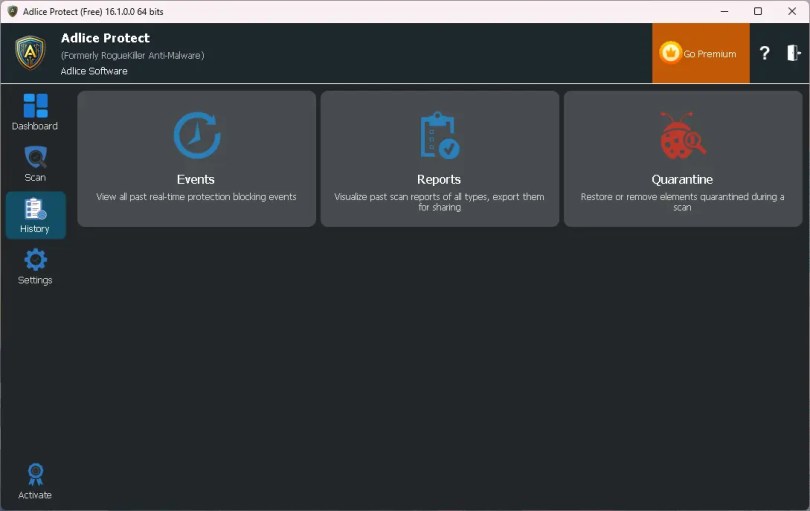The image size is (810, 511).
Task: Minimize the Adlice Protect window
Action: (724, 11)
